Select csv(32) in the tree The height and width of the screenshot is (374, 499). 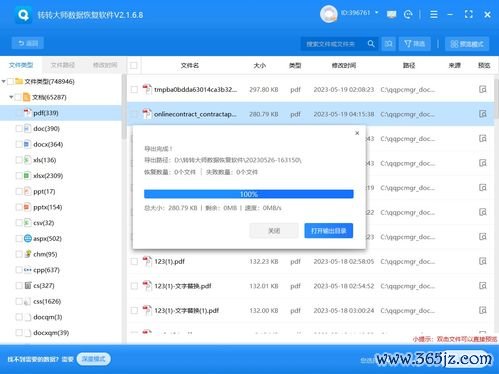(x=44, y=223)
